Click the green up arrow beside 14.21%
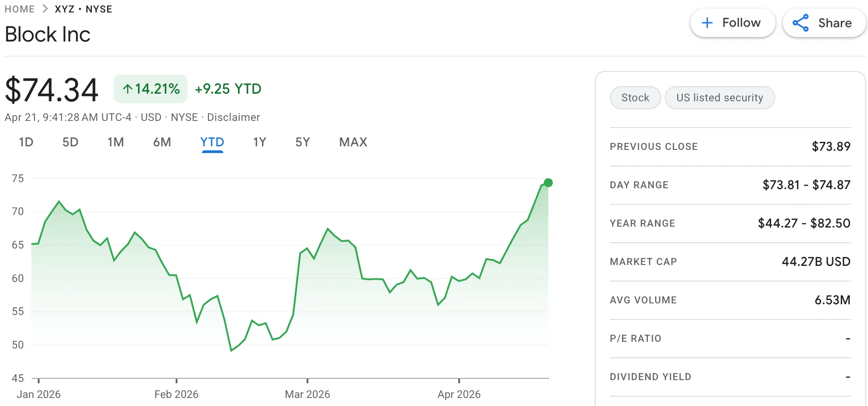 [x=129, y=89]
